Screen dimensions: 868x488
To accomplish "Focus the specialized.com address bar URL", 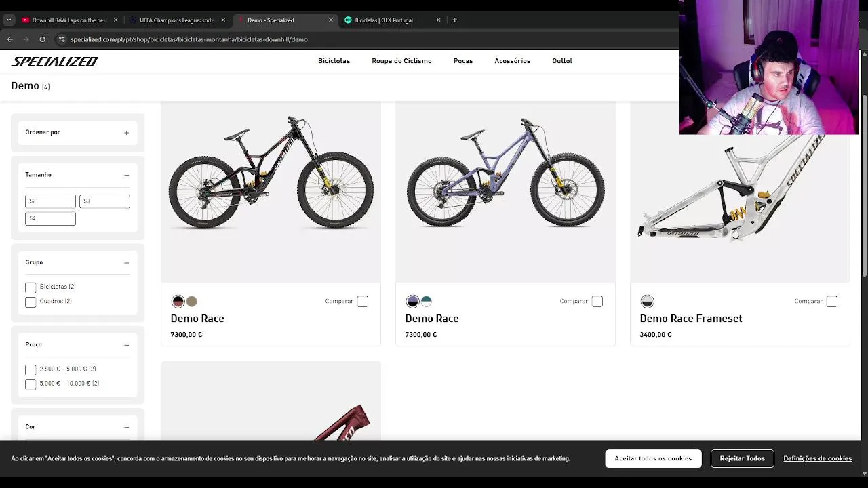I will pyautogui.click(x=189, y=39).
